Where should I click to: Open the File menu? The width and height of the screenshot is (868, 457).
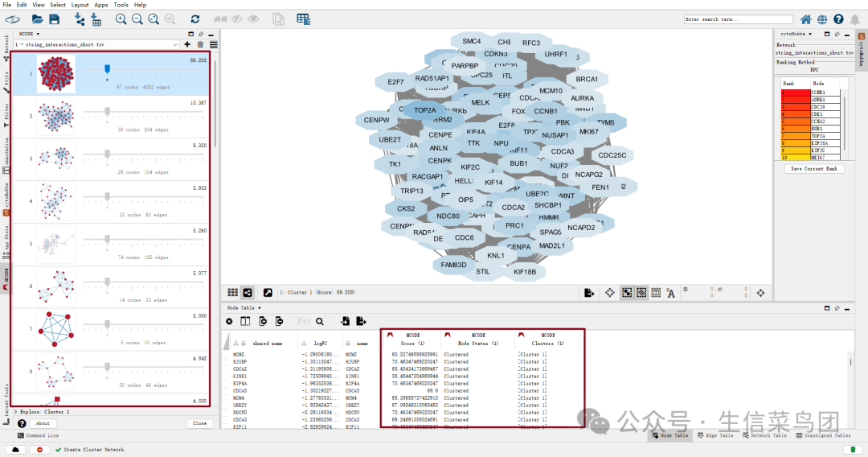pos(6,5)
